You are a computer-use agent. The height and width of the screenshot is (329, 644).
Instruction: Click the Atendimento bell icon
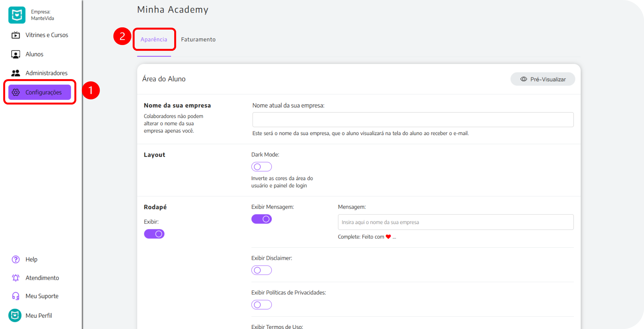(x=16, y=278)
